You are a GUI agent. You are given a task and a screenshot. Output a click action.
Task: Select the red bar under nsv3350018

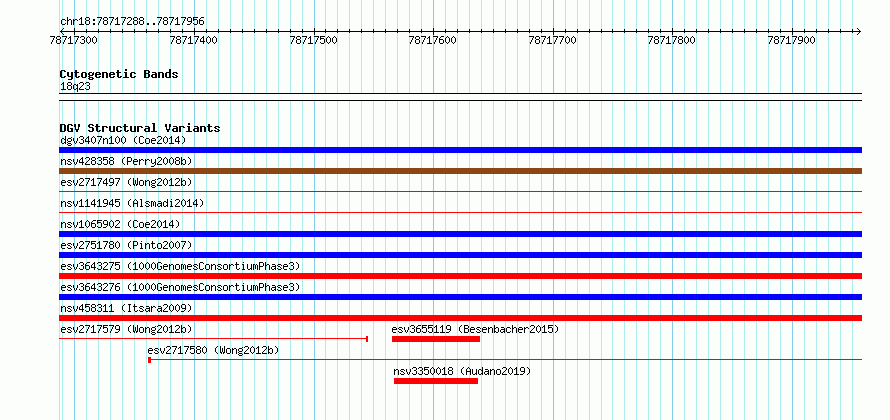coord(436,381)
